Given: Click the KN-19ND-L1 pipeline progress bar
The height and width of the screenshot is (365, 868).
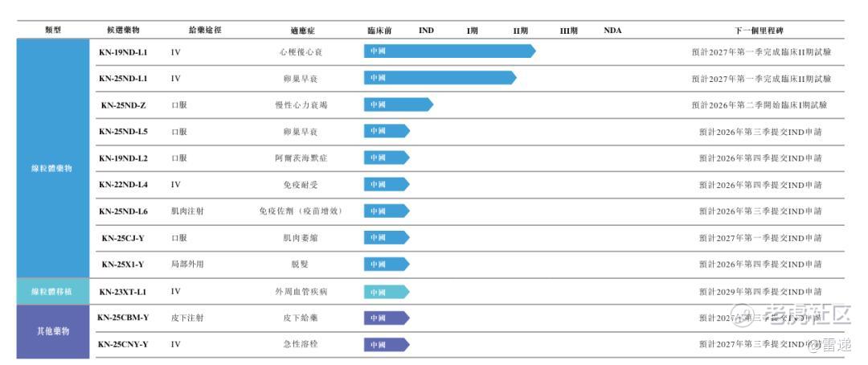Looking at the screenshot, I should coord(448,51).
